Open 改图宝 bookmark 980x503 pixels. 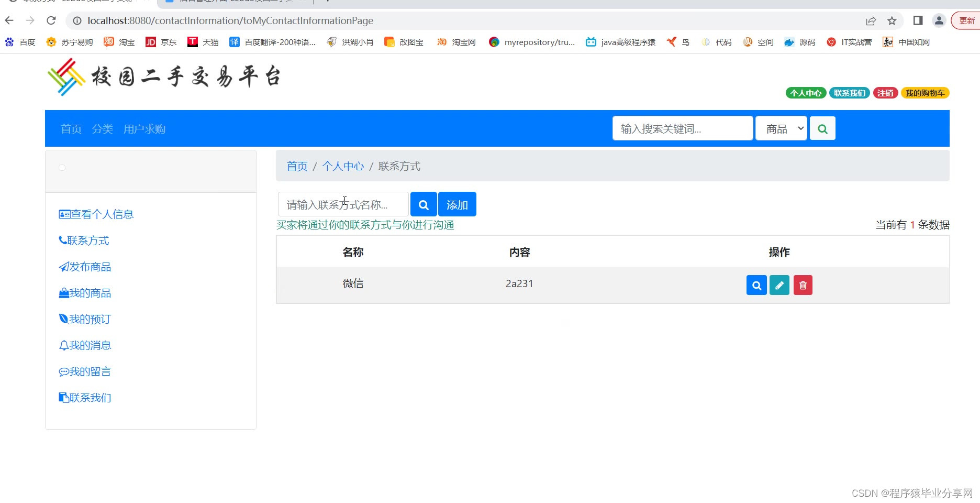point(404,42)
